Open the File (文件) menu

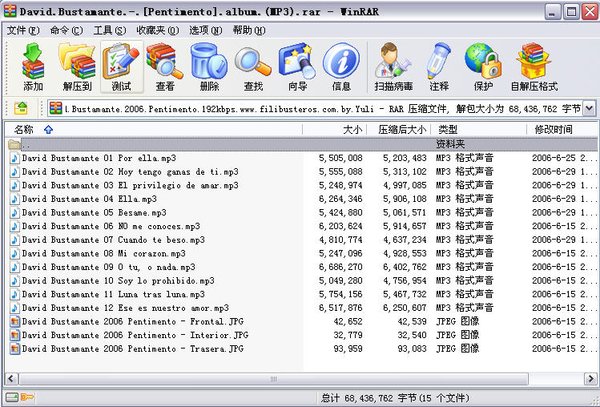[x=23, y=30]
